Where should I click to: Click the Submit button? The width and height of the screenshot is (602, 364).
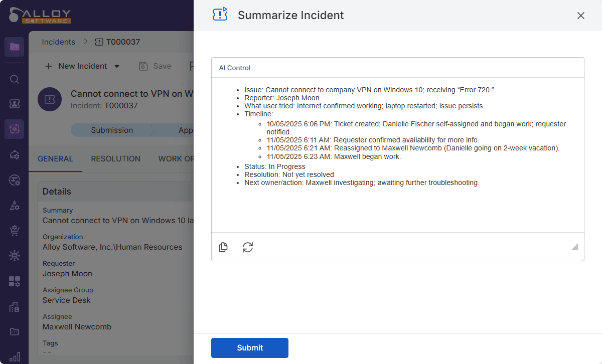pyautogui.click(x=249, y=348)
